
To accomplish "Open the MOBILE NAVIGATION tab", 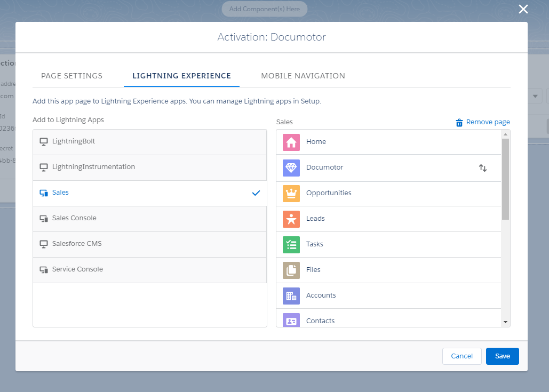I will coord(303,76).
